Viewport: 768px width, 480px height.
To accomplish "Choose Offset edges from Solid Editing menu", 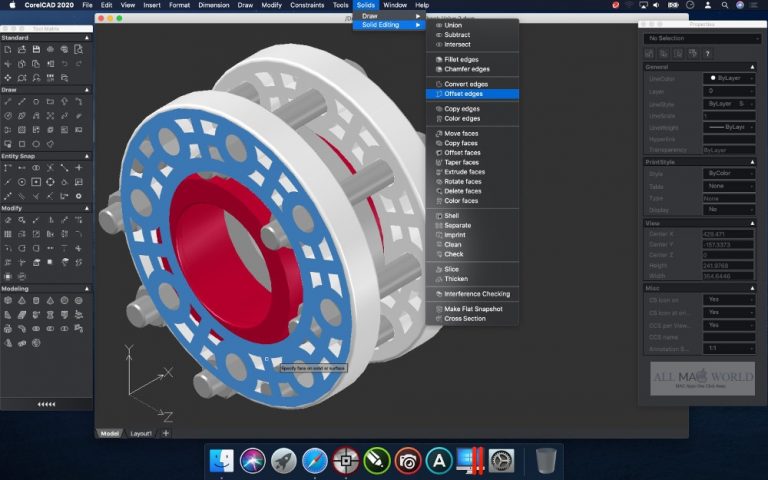I will coord(472,94).
